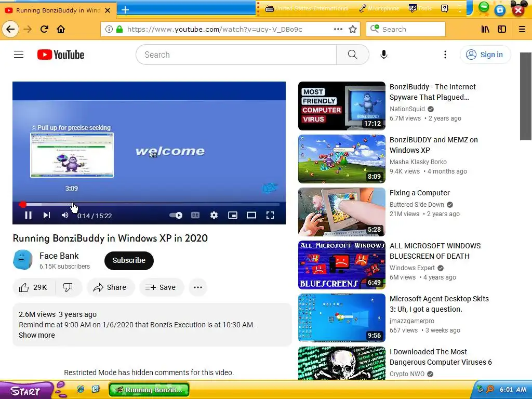The width and height of the screenshot is (532, 399).
Task: Toggle the miniplayer icon
Action: [x=233, y=215]
